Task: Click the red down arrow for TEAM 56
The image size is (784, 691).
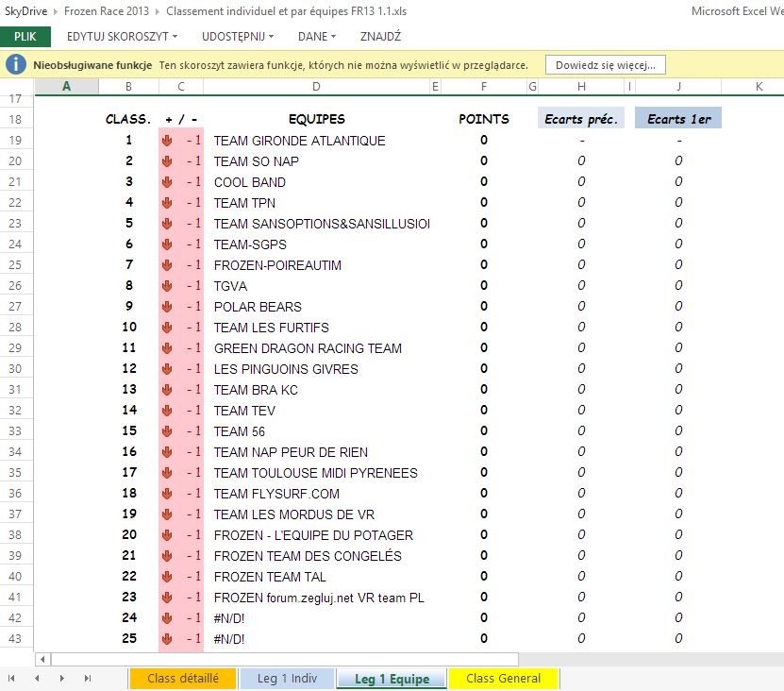Action: [x=167, y=431]
